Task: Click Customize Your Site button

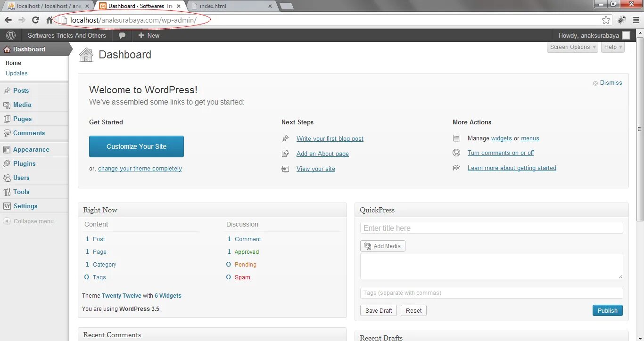Action: pyautogui.click(x=136, y=146)
